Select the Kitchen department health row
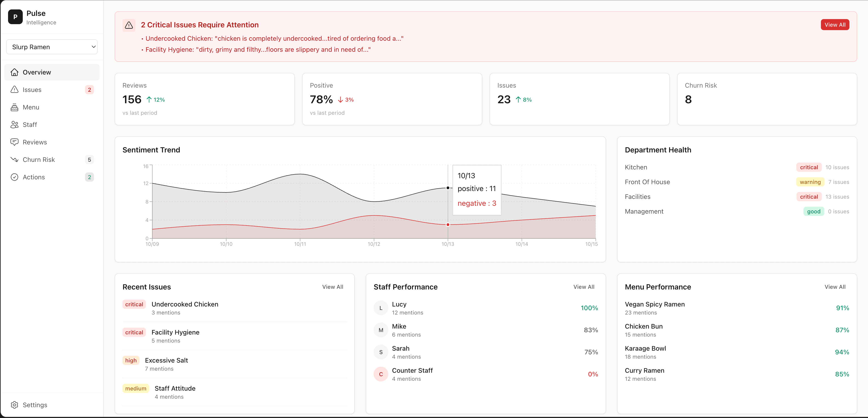Image resolution: width=868 pixels, height=418 pixels. 737,167
